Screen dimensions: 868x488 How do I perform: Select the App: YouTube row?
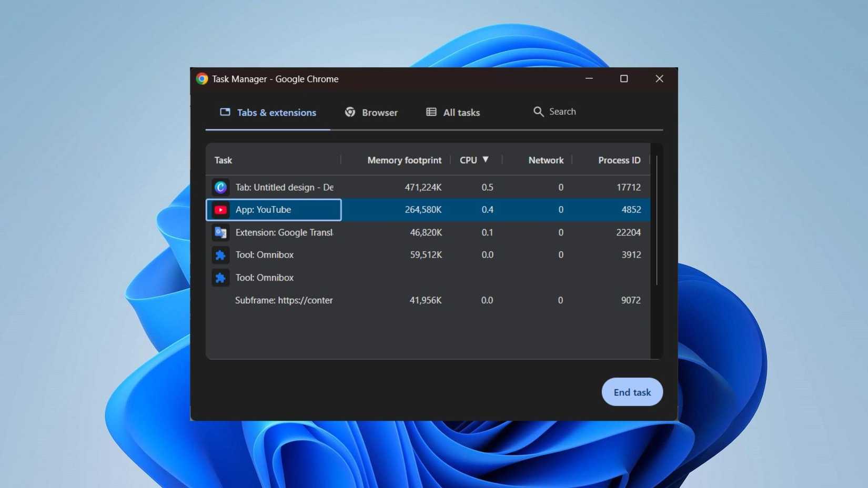(x=428, y=210)
